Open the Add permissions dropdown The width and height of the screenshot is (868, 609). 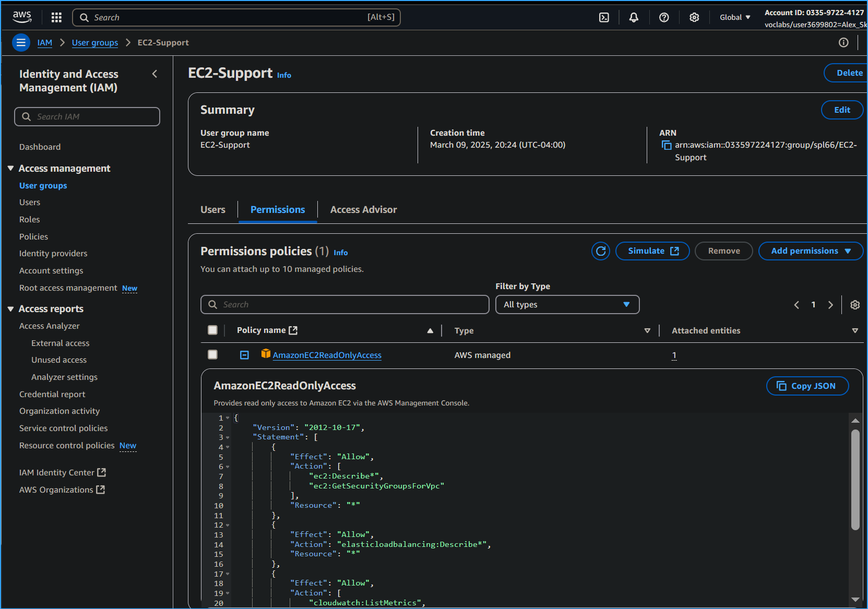coord(810,251)
